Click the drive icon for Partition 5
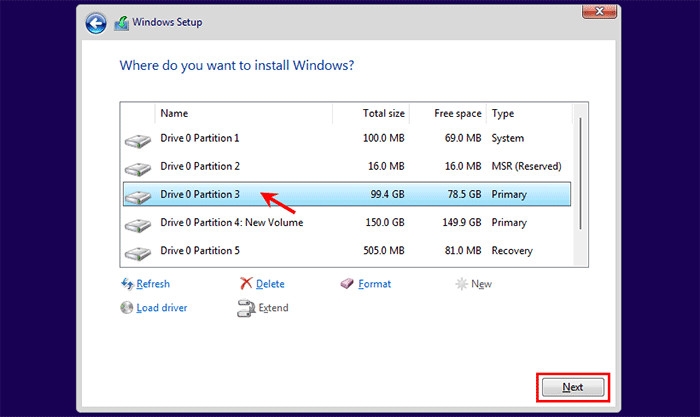700x417 pixels. point(138,253)
